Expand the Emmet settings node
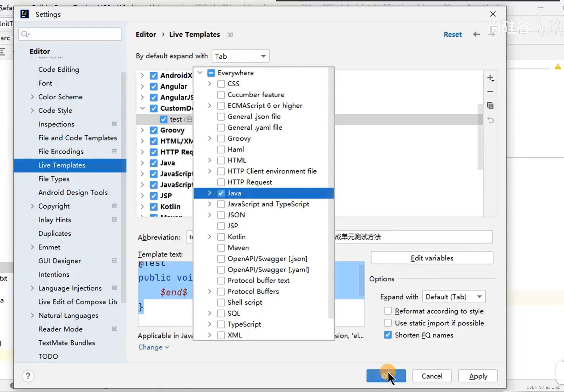 pos(32,247)
